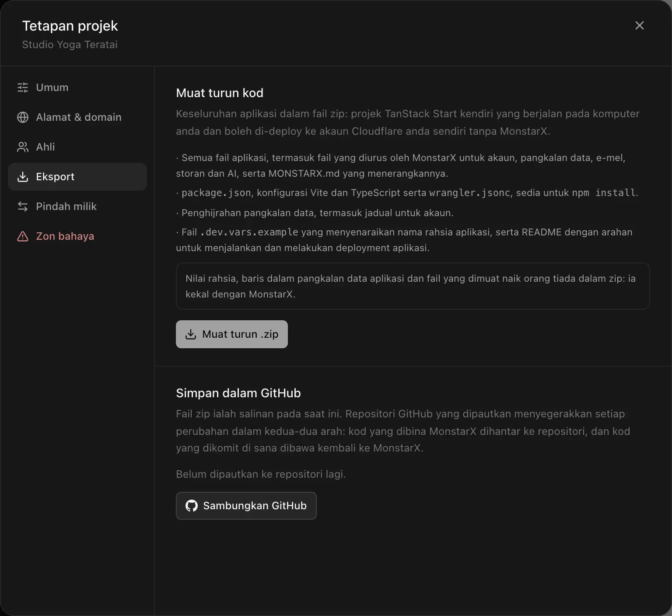Click the swap arrows icon beside Pindah milik

23,206
